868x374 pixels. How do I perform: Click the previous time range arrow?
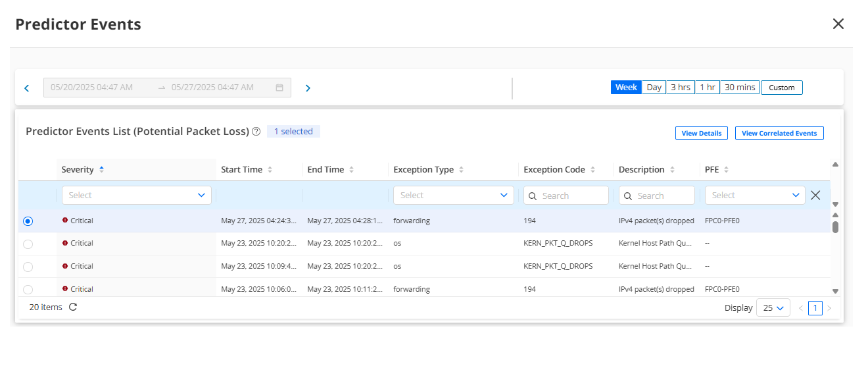27,88
